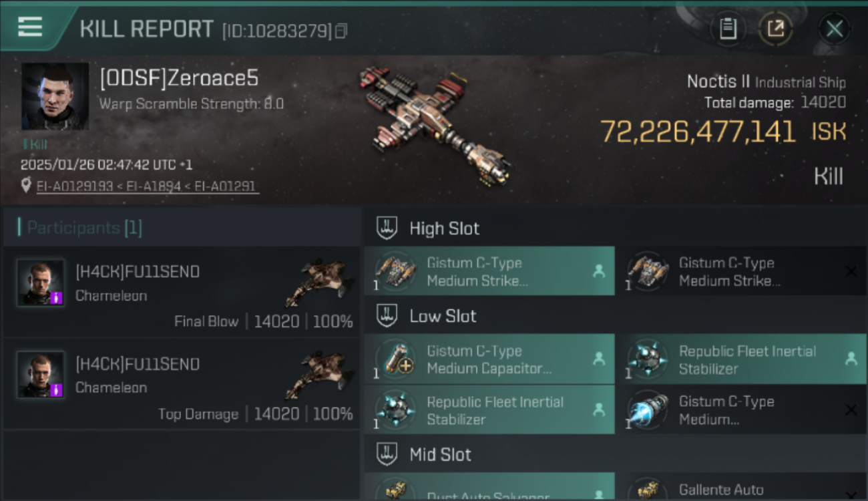Select Gistum C-Type Medium Capacitor module
This screenshot has height=501, width=868.
tap(489, 359)
